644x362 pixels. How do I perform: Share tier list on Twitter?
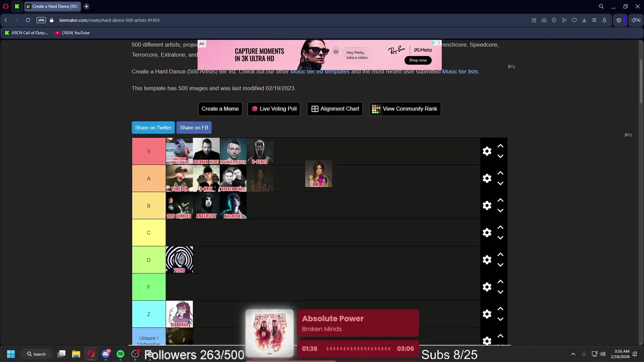click(x=153, y=128)
